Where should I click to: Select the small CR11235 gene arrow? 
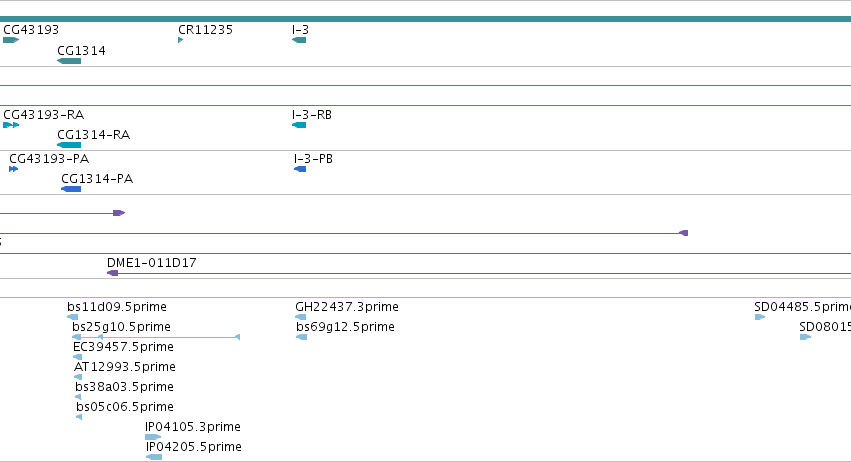coord(180,40)
